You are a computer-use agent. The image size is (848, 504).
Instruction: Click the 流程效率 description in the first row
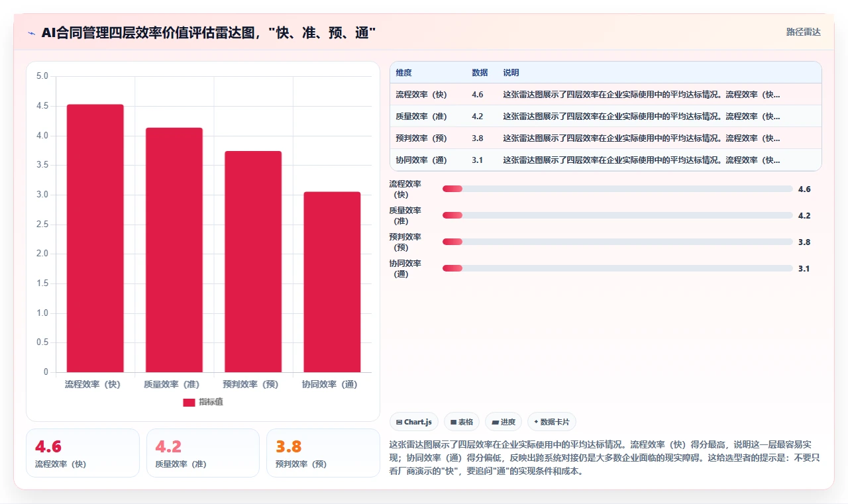click(641, 95)
